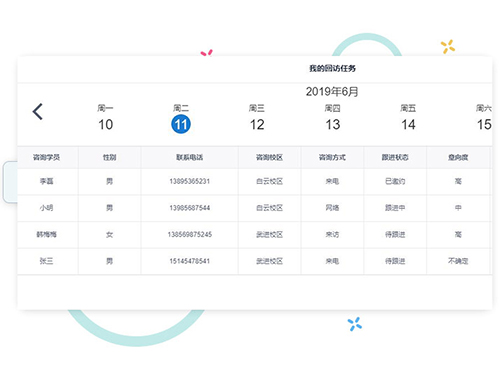Click 跟进中 status in 小明's row
This screenshot has height=379, width=500.
click(x=395, y=208)
